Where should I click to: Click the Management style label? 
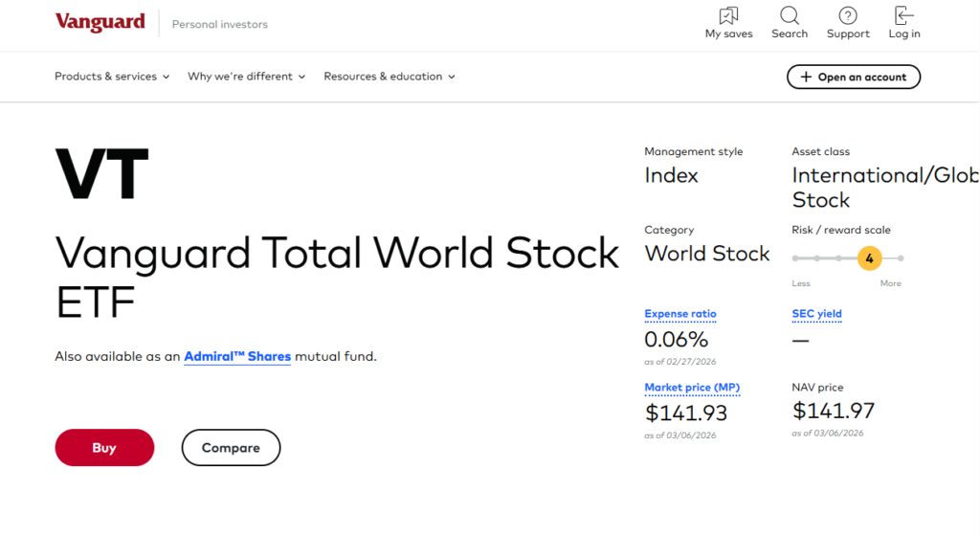(694, 151)
